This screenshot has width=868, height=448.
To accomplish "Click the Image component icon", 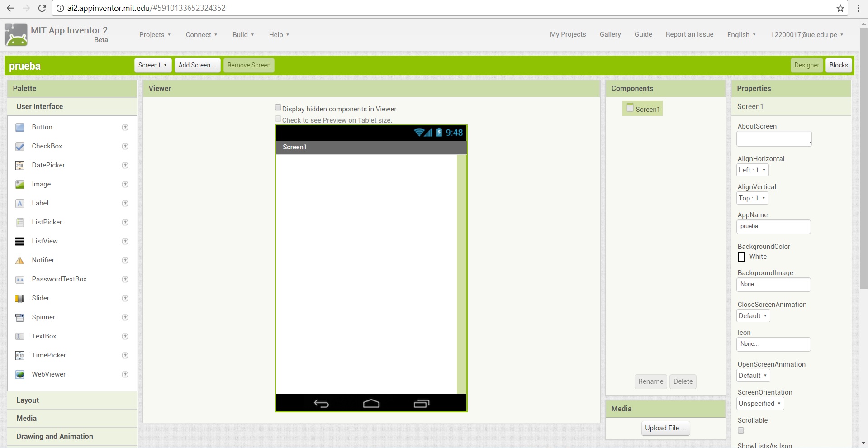I will tap(20, 185).
